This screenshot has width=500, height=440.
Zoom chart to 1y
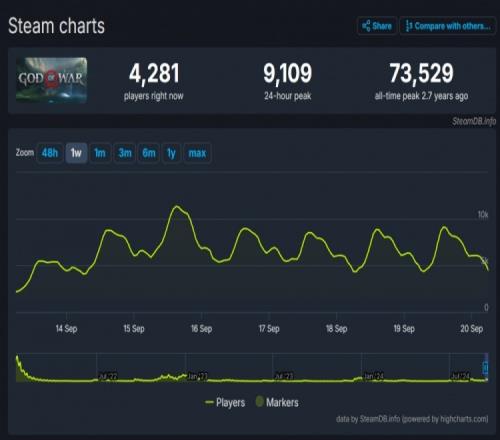point(171,153)
